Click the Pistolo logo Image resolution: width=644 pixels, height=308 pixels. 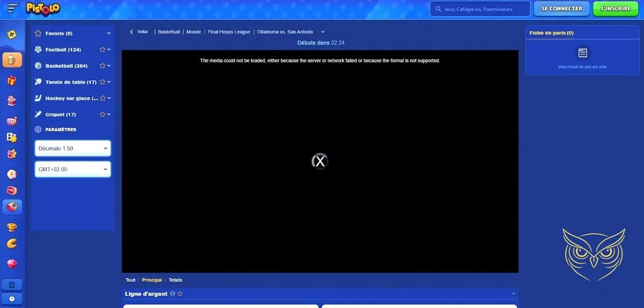(43, 9)
